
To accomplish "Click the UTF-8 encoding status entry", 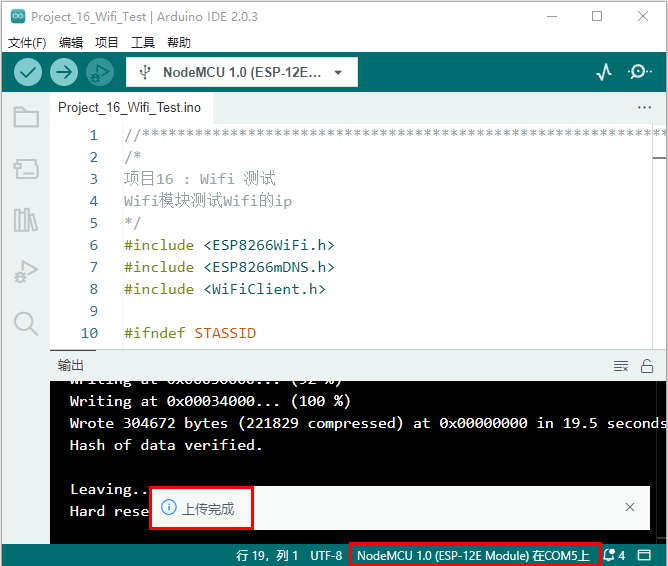I will (x=326, y=555).
